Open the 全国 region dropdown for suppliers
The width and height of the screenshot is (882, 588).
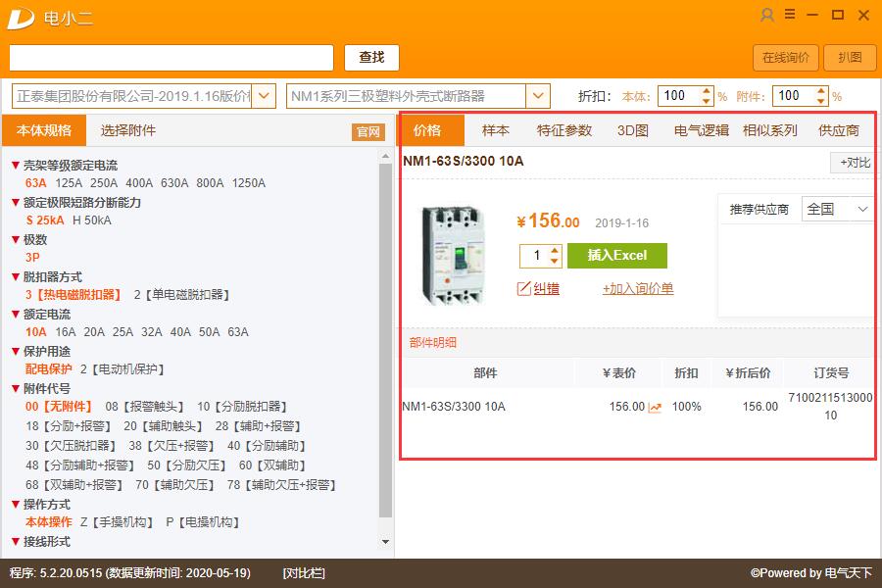click(837, 209)
